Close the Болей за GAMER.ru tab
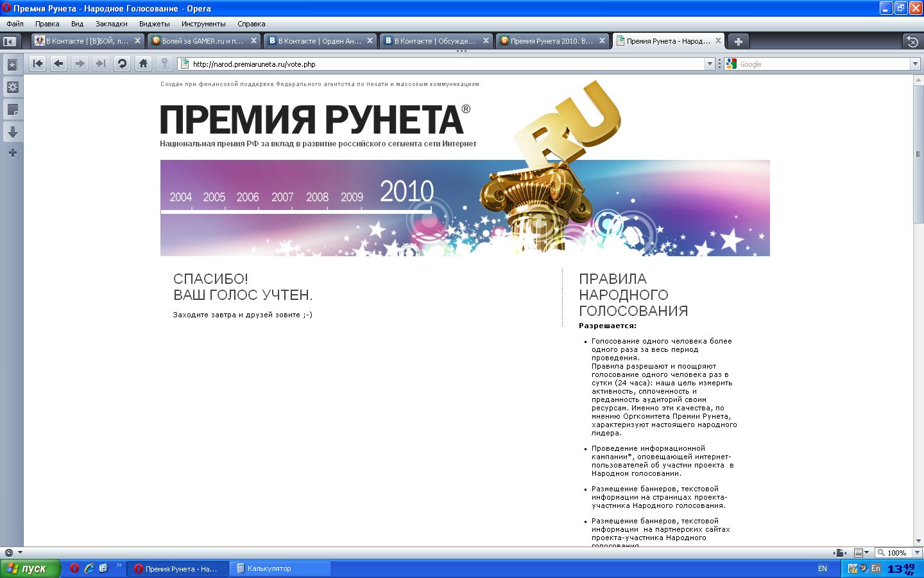Screen dimensions: 924x578 pyautogui.click(x=253, y=41)
